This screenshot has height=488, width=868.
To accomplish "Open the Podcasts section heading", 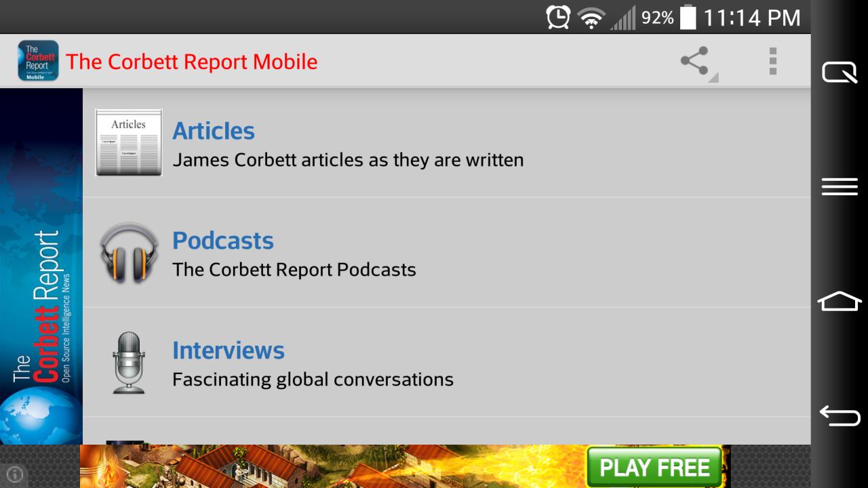I will (x=223, y=240).
